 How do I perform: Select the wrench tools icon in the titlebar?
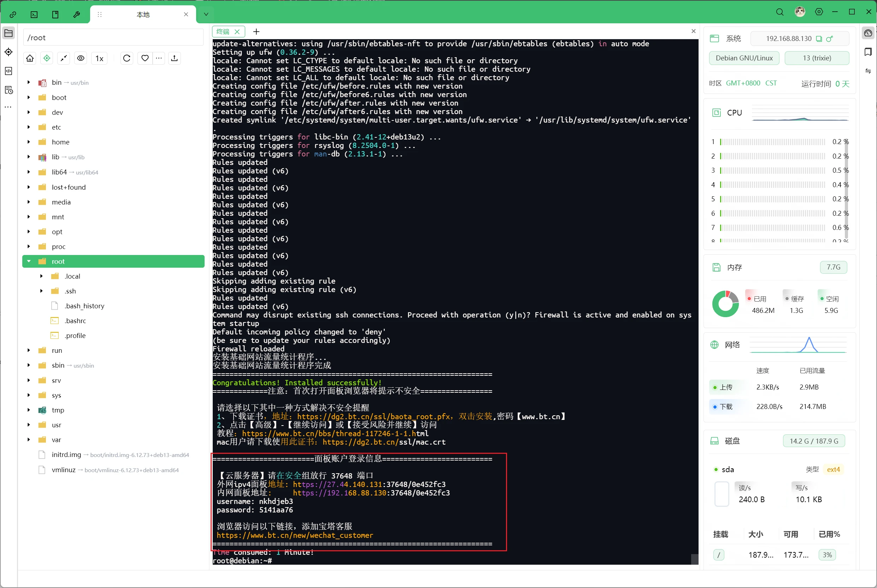(x=77, y=14)
